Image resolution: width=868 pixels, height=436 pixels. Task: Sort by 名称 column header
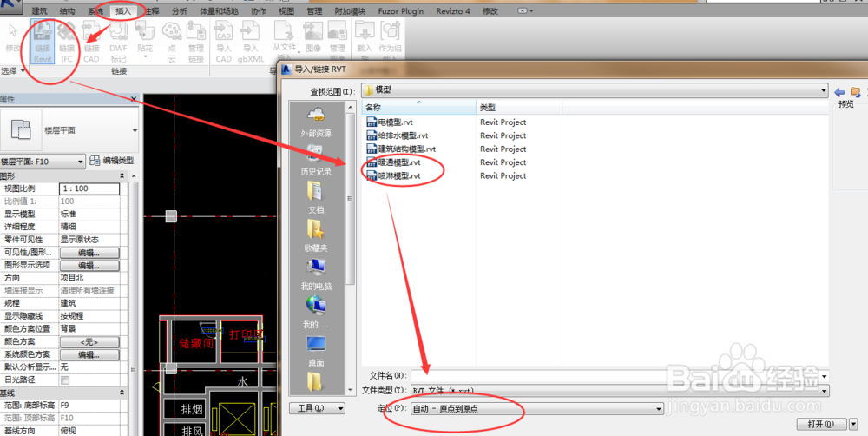pos(419,107)
